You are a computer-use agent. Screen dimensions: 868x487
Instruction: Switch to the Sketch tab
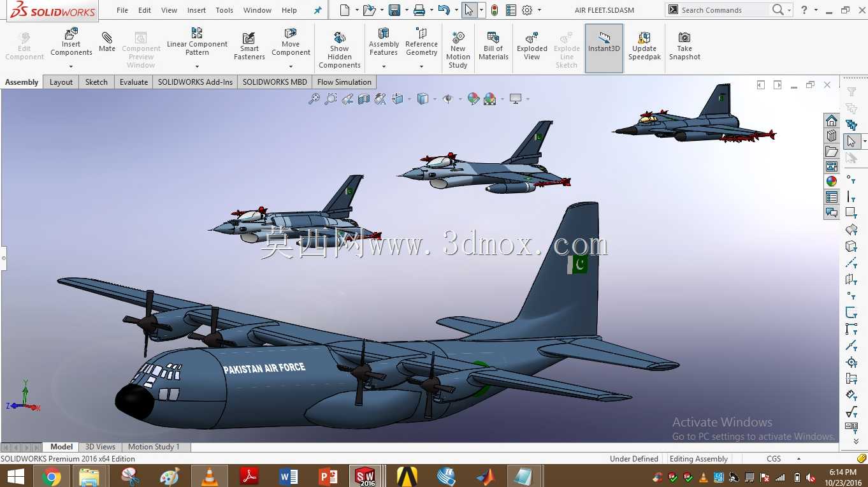pyautogui.click(x=96, y=82)
